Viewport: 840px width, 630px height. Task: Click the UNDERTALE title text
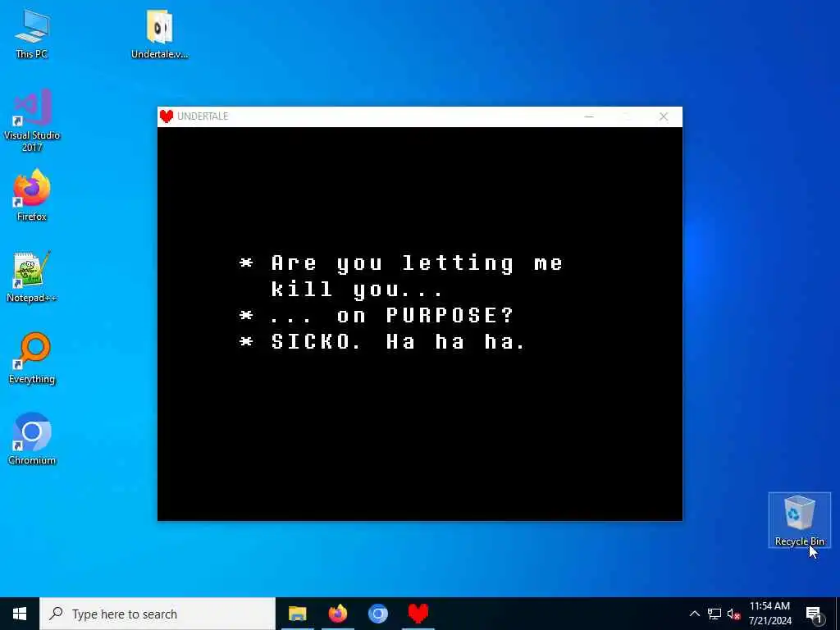(x=203, y=116)
